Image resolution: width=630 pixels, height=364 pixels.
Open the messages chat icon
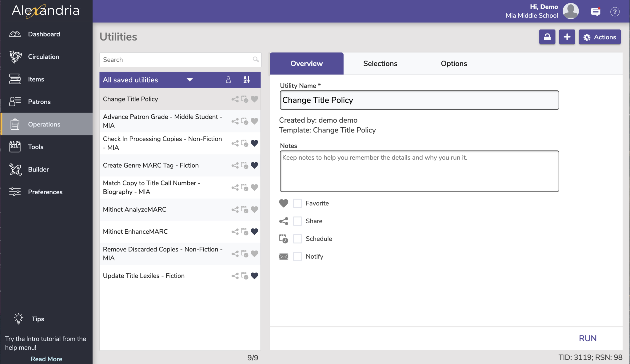coord(596,12)
